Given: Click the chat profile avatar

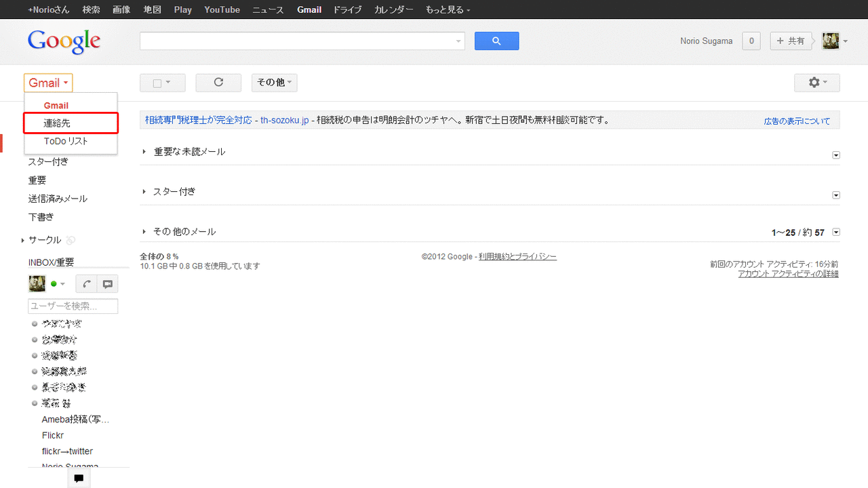Looking at the screenshot, I should pyautogui.click(x=37, y=284).
